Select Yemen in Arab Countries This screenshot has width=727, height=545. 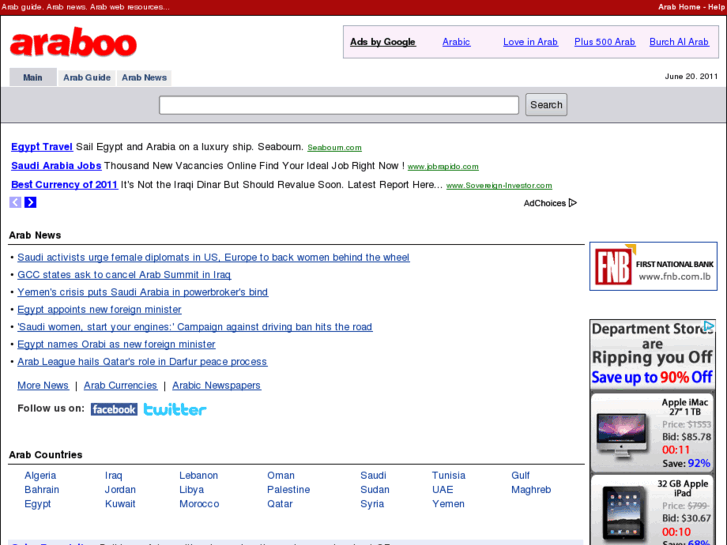[448, 504]
